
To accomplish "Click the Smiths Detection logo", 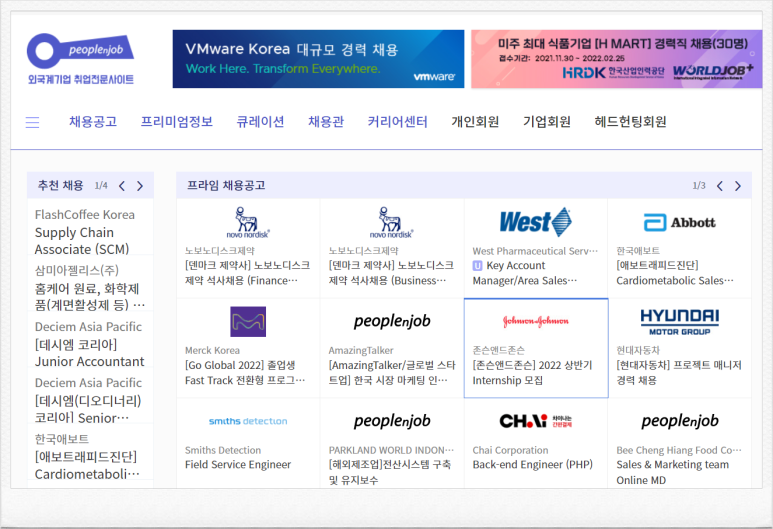I will [248, 421].
